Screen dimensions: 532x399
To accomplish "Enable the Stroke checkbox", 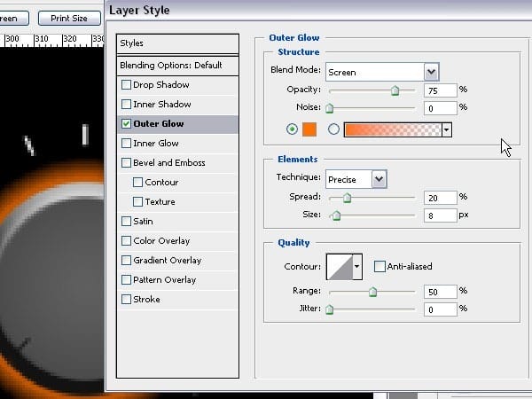I will pos(126,300).
